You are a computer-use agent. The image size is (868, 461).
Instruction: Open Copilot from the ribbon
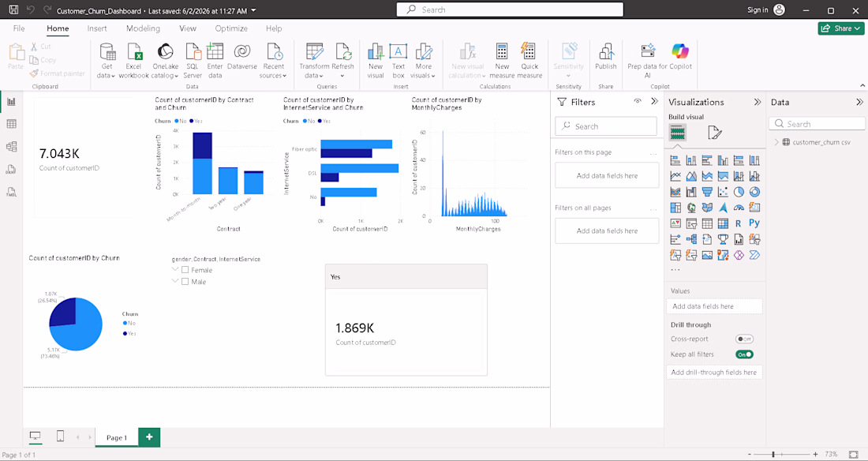pyautogui.click(x=680, y=57)
